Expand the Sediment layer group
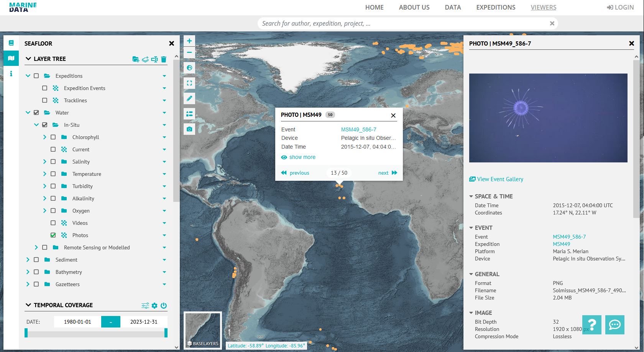 point(28,259)
